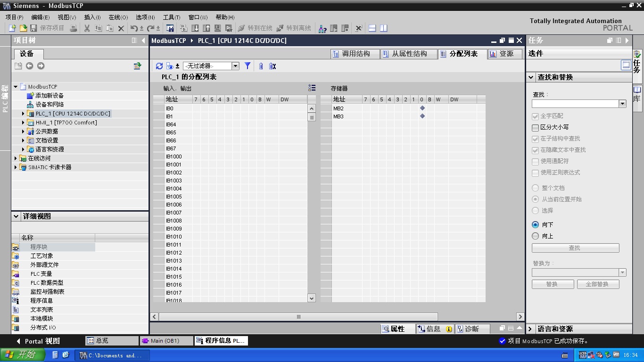The image size is (644, 362).
Task: Click the Paste toolbar icon
Action: (x=110, y=28)
